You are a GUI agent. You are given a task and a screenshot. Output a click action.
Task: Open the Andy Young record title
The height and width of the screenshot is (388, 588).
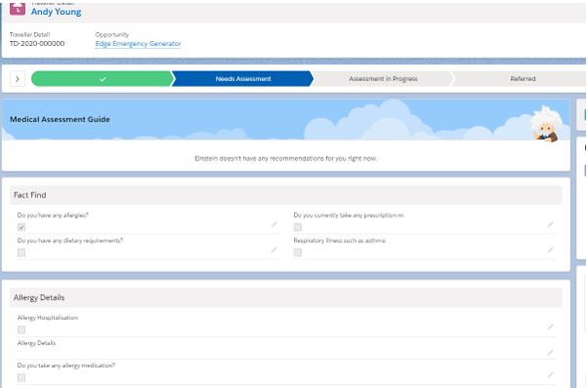point(57,12)
